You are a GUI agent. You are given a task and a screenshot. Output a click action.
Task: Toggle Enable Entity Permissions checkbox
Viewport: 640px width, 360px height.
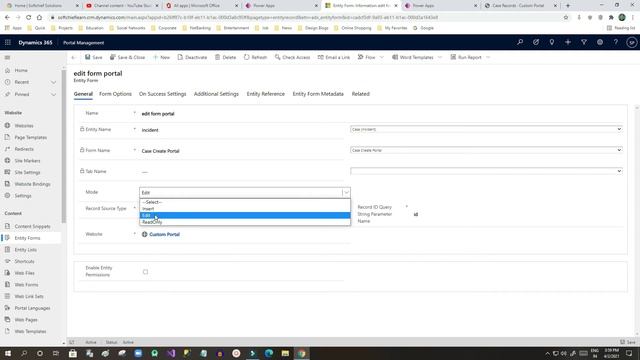145,271
